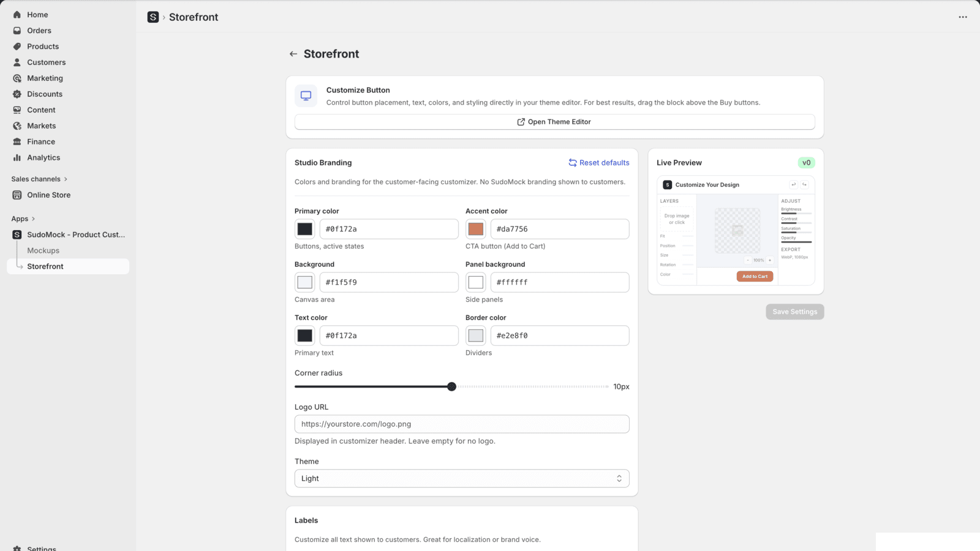Click the undo arrow in Customize Your Design preview

pos(793,184)
